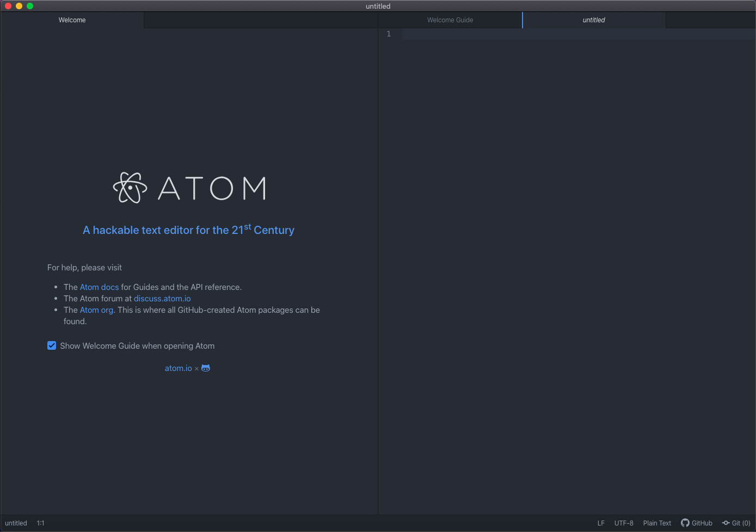The height and width of the screenshot is (532, 756).
Task: Click the × between atom.io and octocat
Action: (196, 368)
